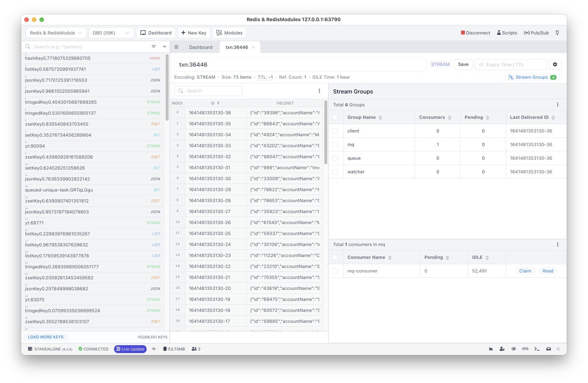Click the key filter icon beside search
The width and height of the screenshot is (588, 383).
point(153,47)
